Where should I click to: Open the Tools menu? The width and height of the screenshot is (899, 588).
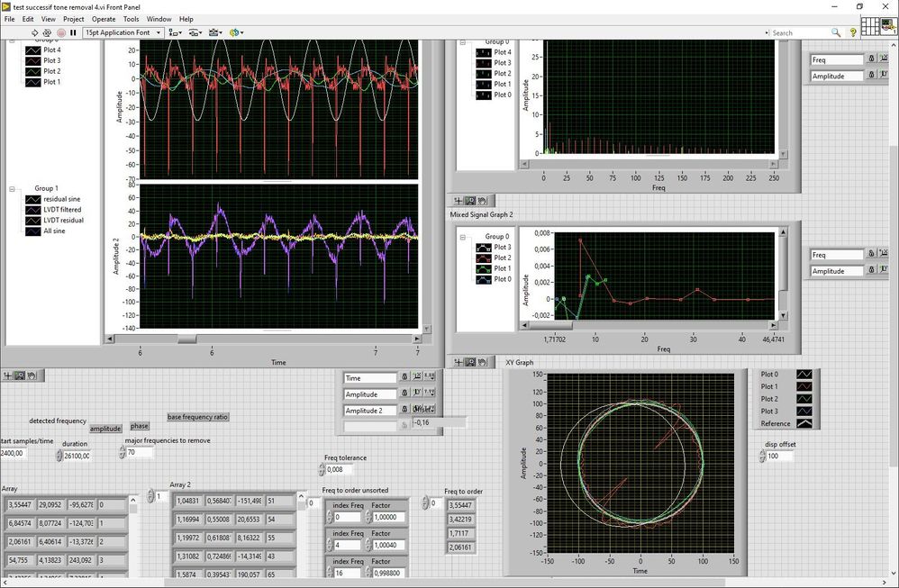click(x=132, y=19)
